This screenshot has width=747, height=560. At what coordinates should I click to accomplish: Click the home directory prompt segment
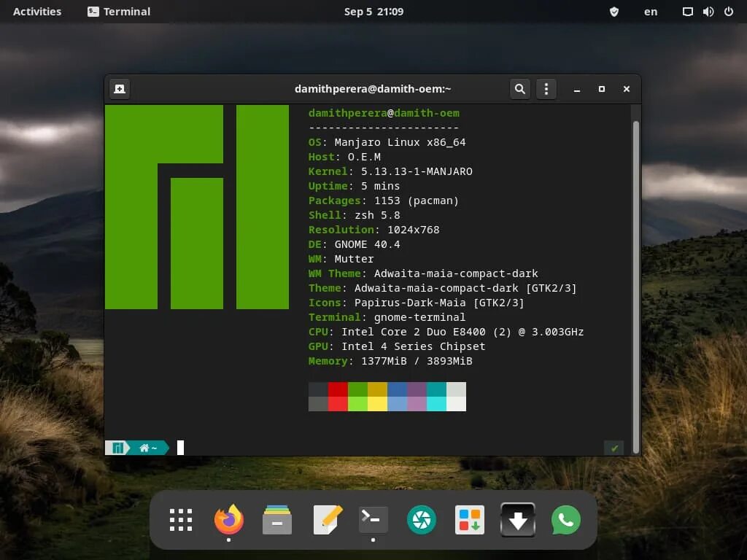pyautogui.click(x=148, y=448)
